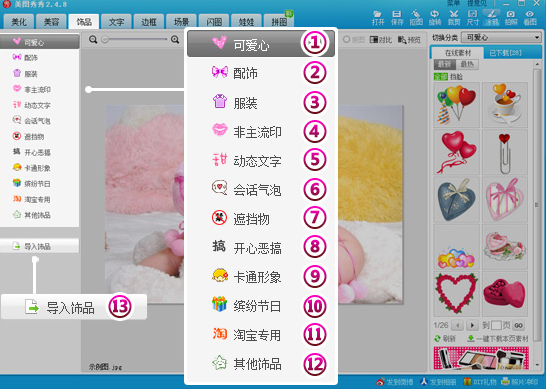Screen dimensions: 546x389
Task: Select 遮挡物 in the left sidebar
Action: [x=39, y=136]
